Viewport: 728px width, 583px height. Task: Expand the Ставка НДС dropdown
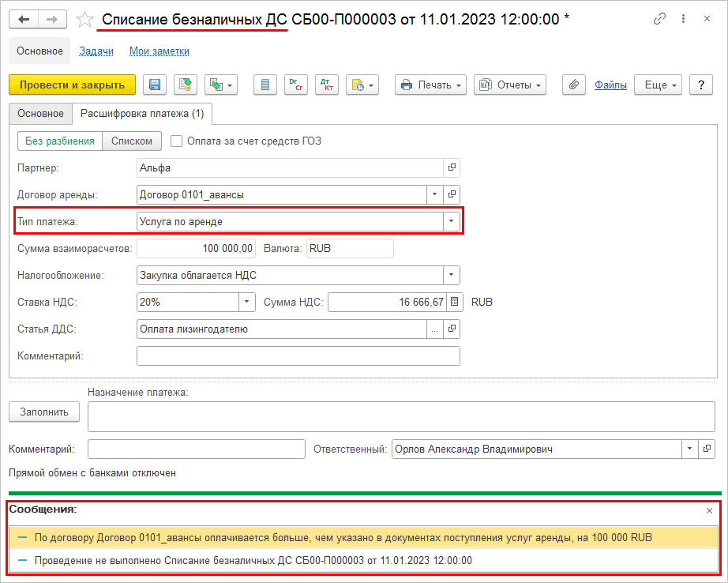[246, 302]
